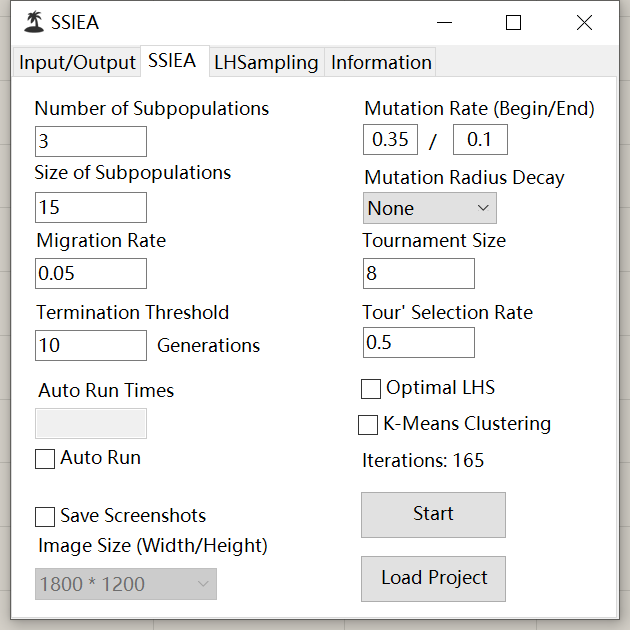Screen dimensions: 630x630
Task: Maximize the SSIEA window
Action: pos(513,22)
